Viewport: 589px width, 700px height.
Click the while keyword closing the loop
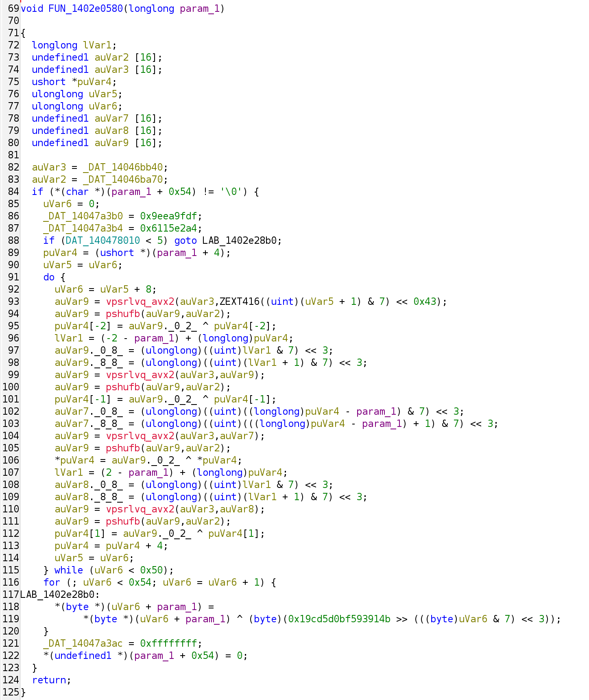tap(68, 570)
